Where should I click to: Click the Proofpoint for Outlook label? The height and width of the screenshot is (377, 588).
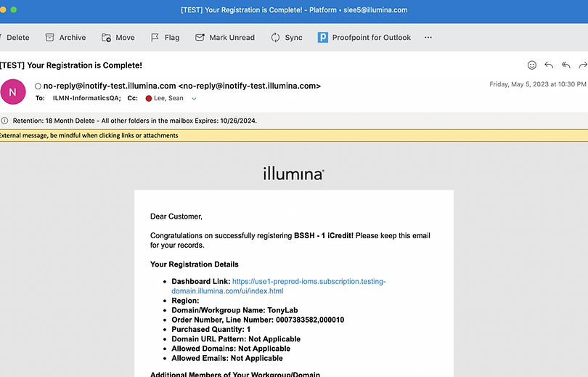click(372, 38)
